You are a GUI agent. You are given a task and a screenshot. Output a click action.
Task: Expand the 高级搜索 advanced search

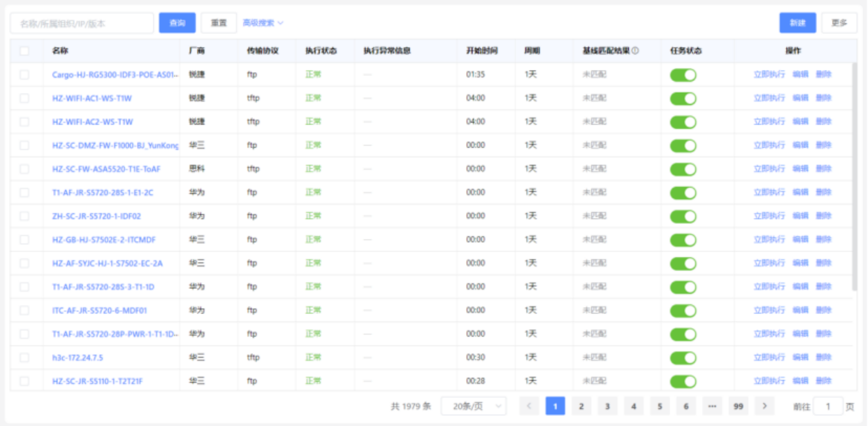(x=263, y=23)
